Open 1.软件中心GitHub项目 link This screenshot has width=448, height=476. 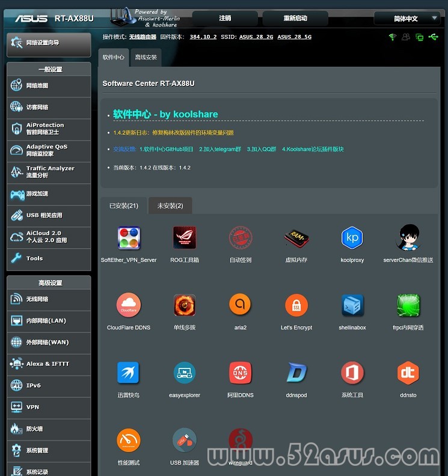tap(166, 150)
